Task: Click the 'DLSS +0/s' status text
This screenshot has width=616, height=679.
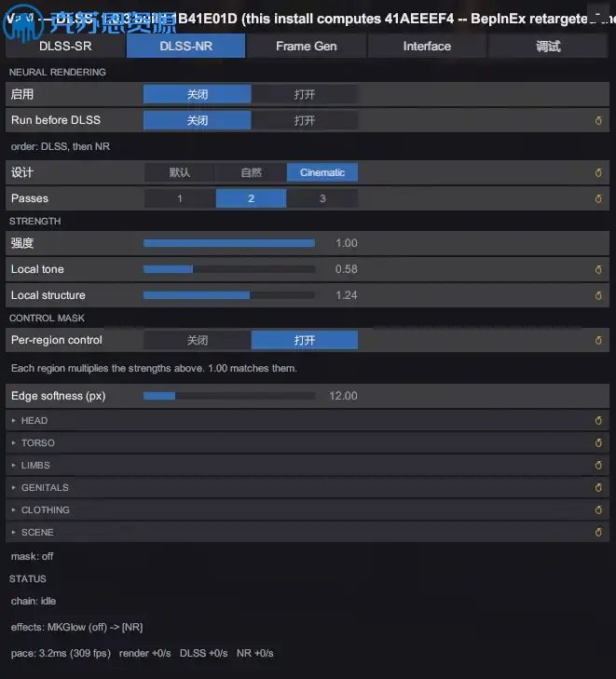Action: pyautogui.click(x=203, y=653)
